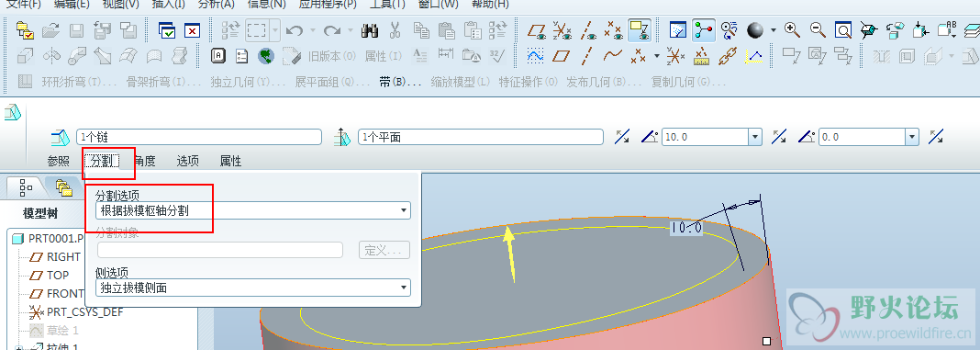Click the checklist options icon
The height and width of the screenshot is (350, 980).
point(241,56)
